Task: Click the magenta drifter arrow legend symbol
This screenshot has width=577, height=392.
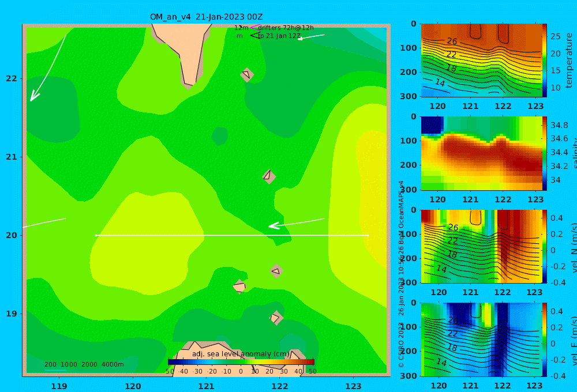Action: (255, 27)
